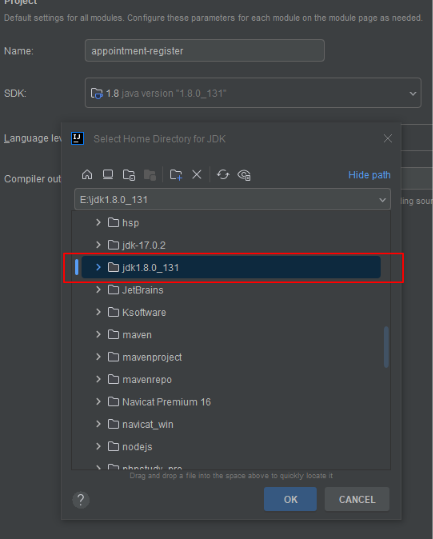Click the Delete (X) toolbar icon

click(197, 175)
